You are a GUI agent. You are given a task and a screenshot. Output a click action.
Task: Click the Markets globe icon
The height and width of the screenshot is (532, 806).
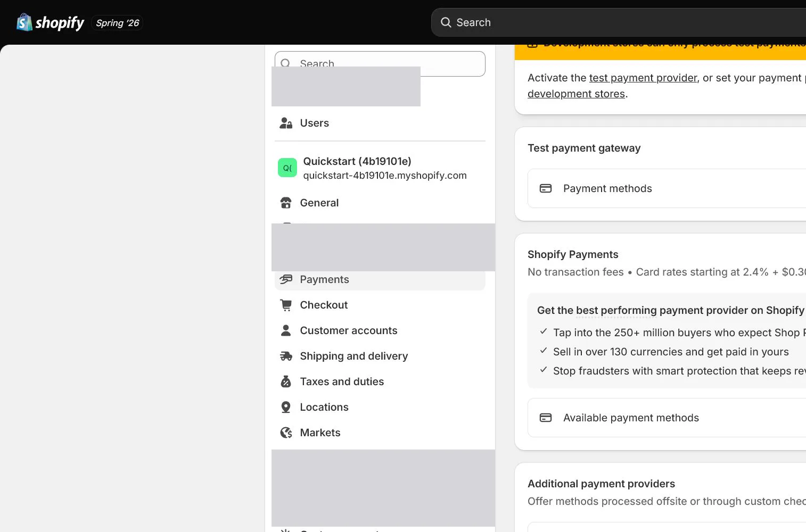tap(286, 433)
